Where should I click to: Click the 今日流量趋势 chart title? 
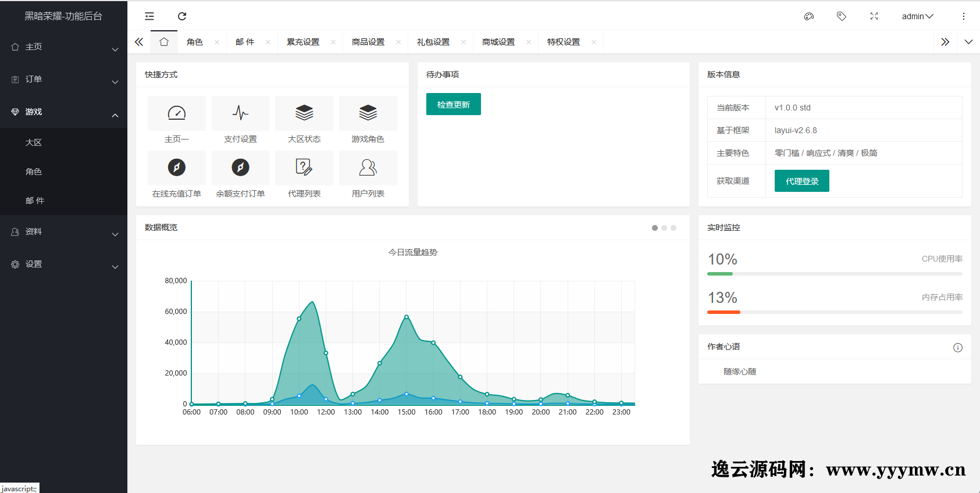[x=413, y=252]
